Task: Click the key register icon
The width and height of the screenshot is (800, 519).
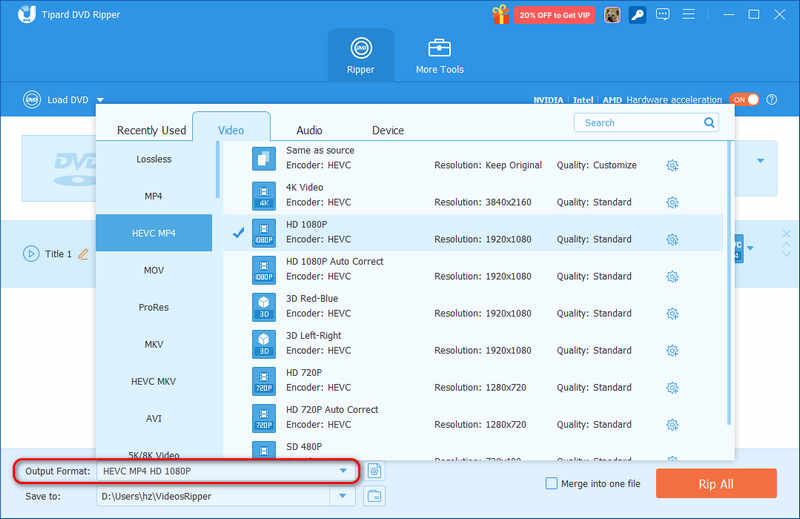Action: tap(637, 15)
